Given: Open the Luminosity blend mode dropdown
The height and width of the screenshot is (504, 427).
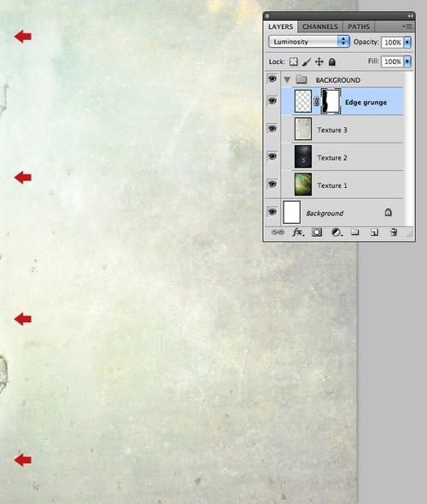Looking at the screenshot, I should coord(309,42).
